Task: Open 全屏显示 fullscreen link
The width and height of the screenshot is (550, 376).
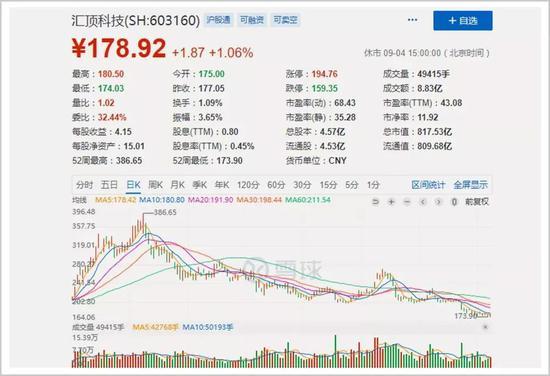Action: pos(470,185)
